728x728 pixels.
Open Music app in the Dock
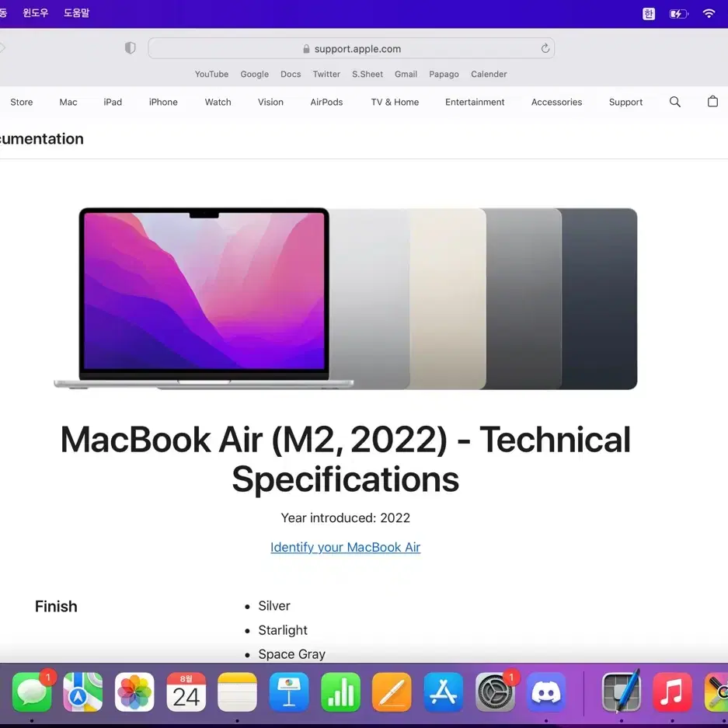(672, 691)
